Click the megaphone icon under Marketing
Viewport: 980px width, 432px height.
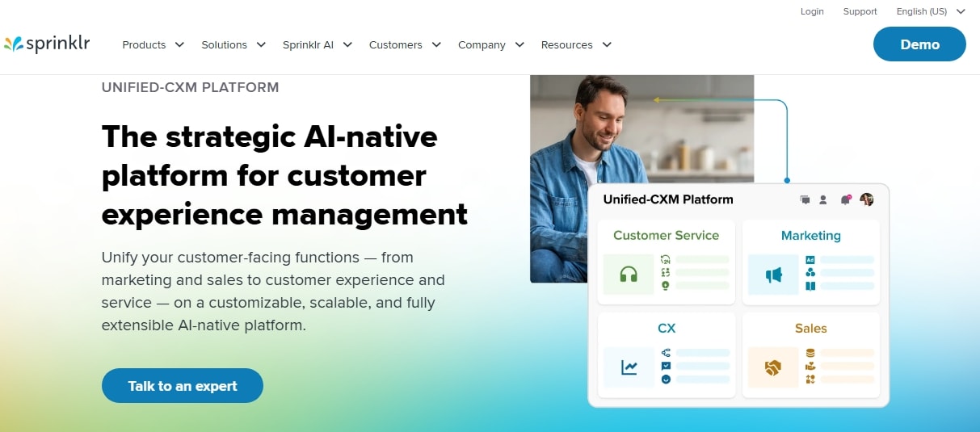774,275
